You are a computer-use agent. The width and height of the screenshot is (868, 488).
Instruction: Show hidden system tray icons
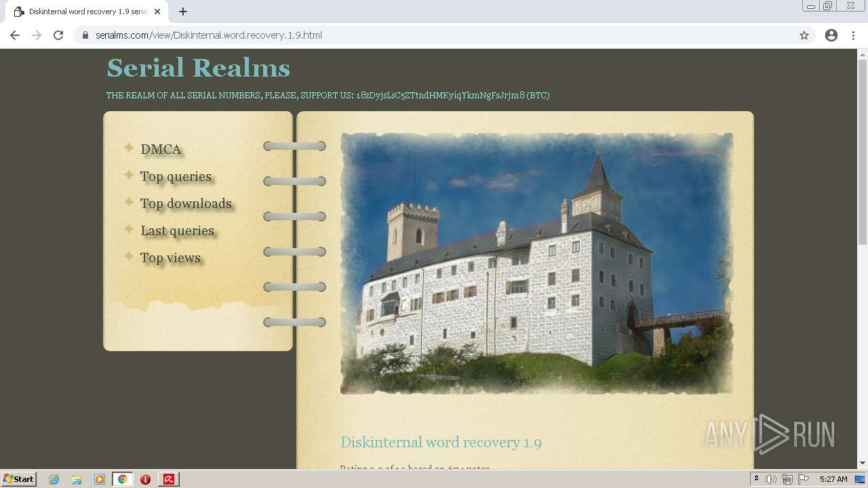757,479
